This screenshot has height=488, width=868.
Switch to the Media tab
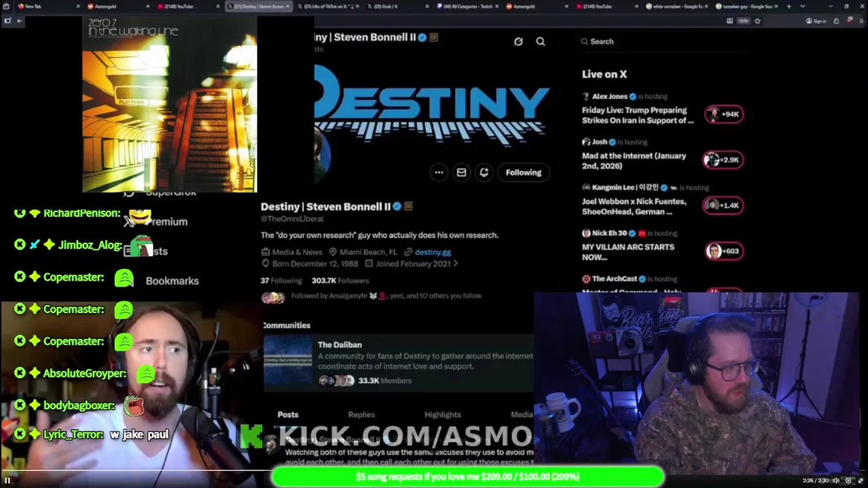pyautogui.click(x=521, y=414)
